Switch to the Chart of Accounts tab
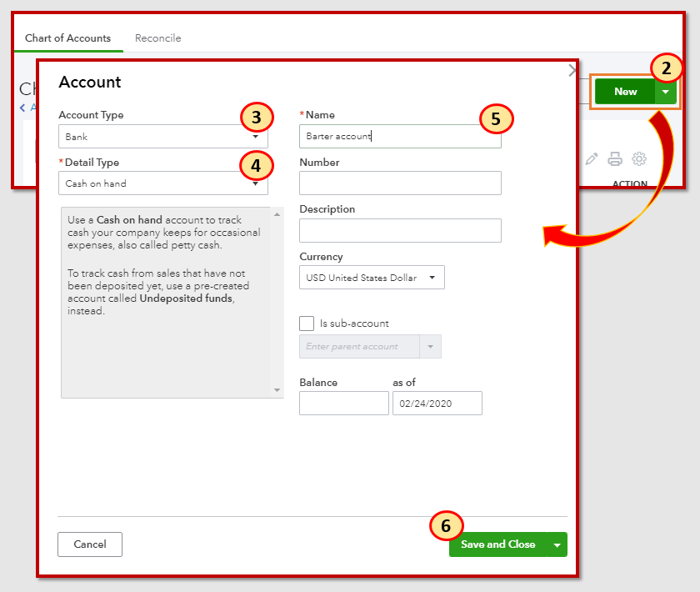 pyautogui.click(x=67, y=38)
